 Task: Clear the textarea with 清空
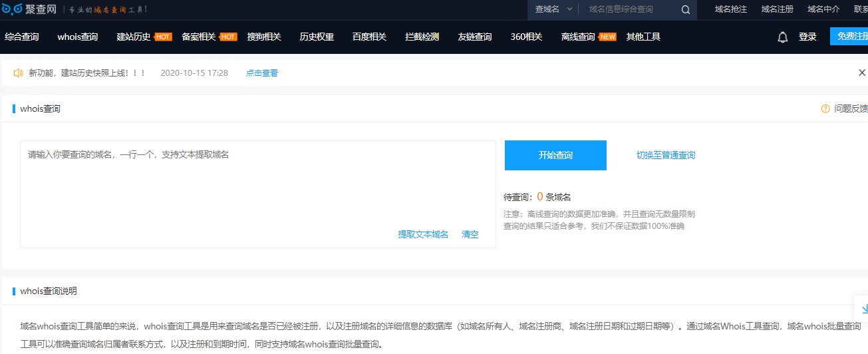coord(470,234)
